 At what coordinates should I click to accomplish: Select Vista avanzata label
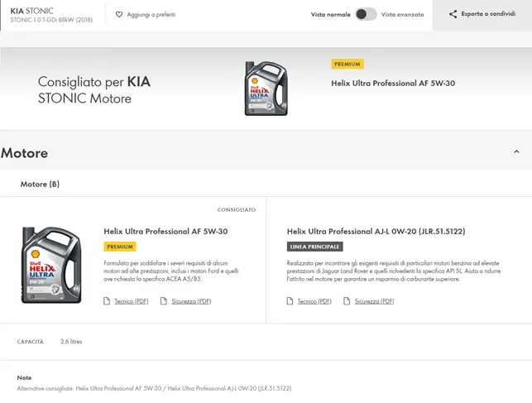[x=402, y=15]
